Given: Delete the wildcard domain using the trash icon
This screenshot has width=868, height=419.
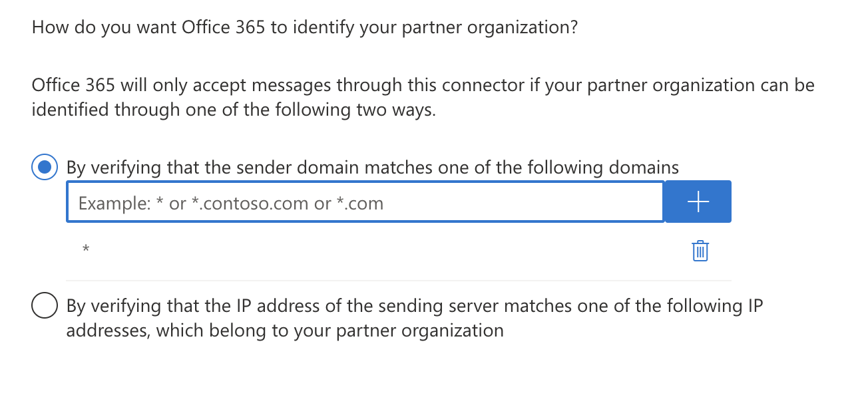Looking at the screenshot, I should coord(699,251).
